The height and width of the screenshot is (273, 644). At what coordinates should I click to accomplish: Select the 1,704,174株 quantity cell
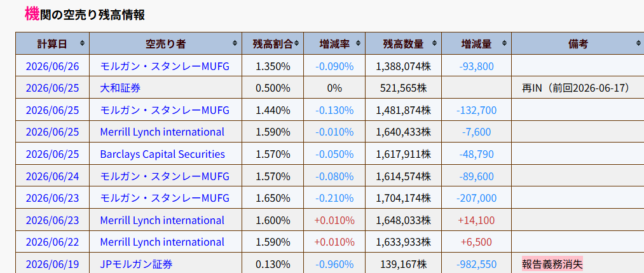pyautogui.click(x=403, y=198)
